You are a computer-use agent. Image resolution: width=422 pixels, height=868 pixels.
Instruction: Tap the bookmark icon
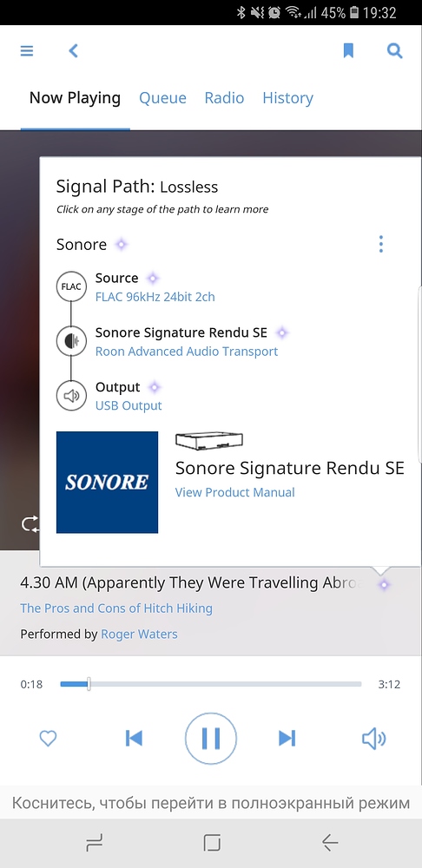tap(348, 51)
